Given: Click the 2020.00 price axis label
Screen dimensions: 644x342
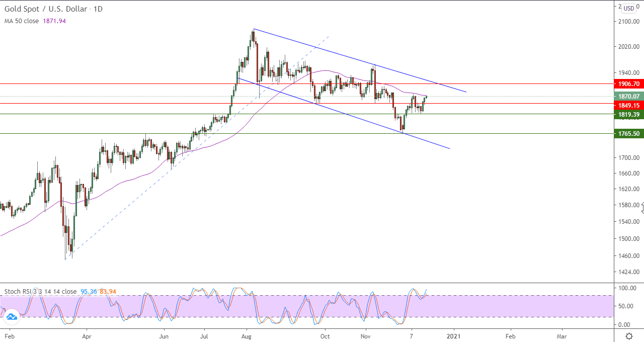Looking at the screenshot, I should [629, 47].
